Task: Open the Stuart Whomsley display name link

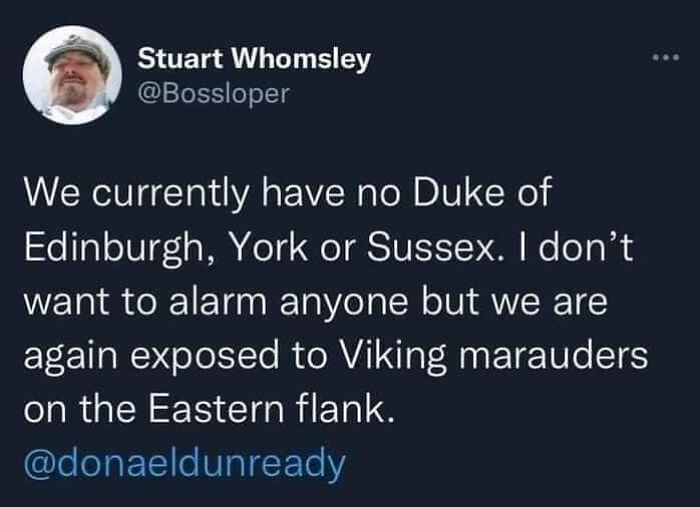Action: point(253,59)
